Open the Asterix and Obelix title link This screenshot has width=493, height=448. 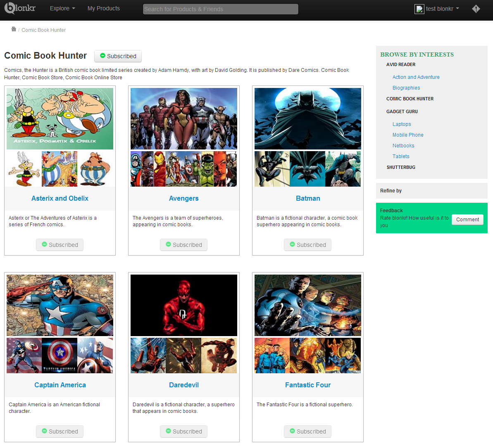pos(60,199)
